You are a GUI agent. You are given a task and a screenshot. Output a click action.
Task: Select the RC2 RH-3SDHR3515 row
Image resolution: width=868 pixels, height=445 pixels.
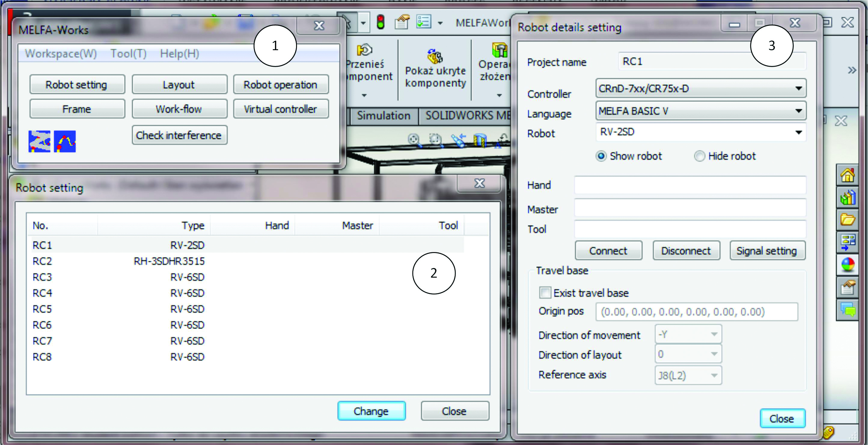coord(248,261)
